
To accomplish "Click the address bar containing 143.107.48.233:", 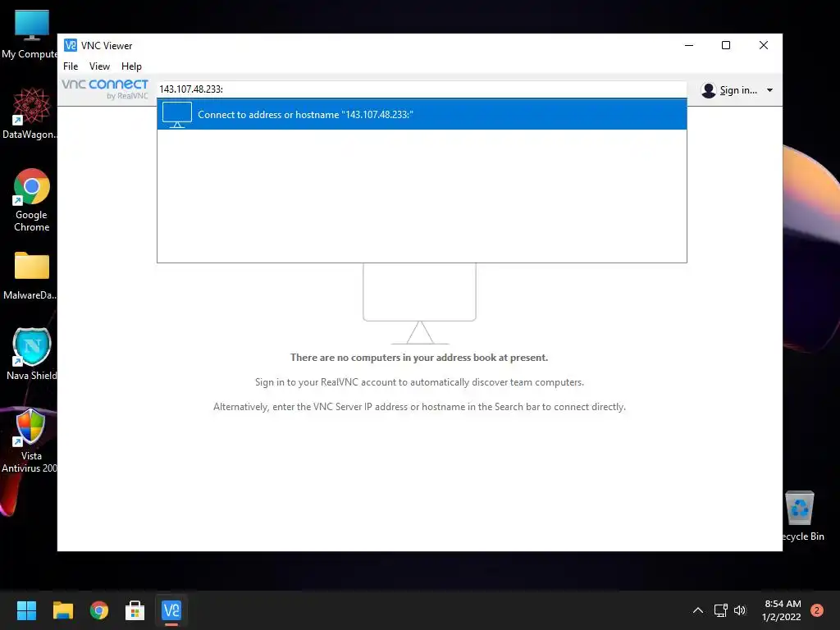I will pyautogui.click(x=422, y=89).
